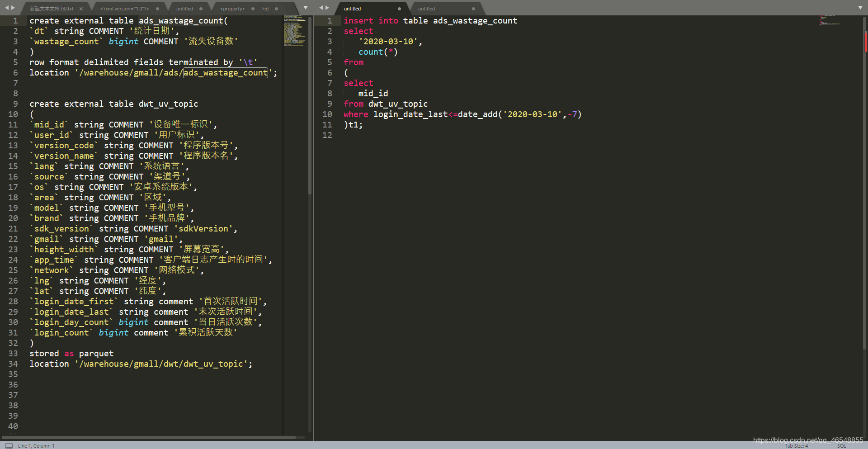Click the count(*) expression
The width and height of the screenshot is (868, 449).
coord(378,52)
